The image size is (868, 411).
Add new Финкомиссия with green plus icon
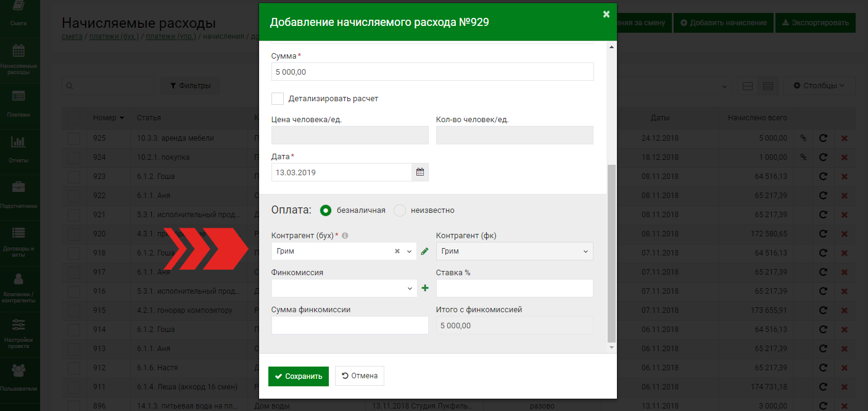pos(424,288)
